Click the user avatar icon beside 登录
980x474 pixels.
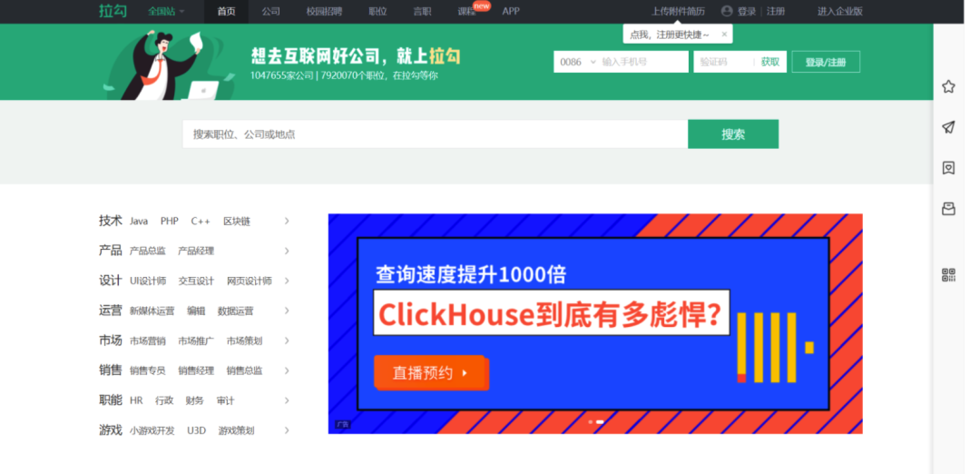pyautogui.click(x=726, y=11)
